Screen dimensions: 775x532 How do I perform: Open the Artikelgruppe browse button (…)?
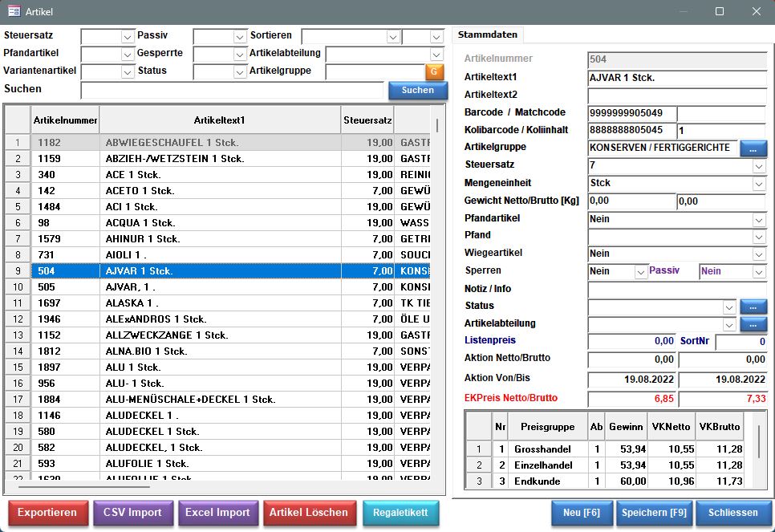[753, 148]
